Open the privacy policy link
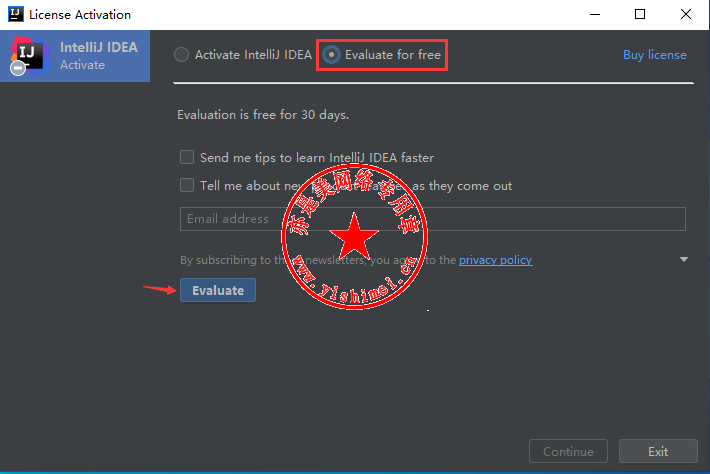Viewport: 710px width, 474px height. tap(495, 260)
